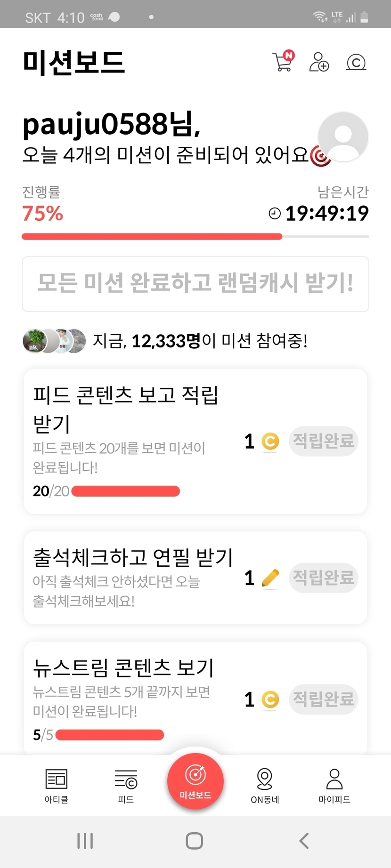This screenshot has width=391, height=868.
Task: Open the shopping cart icon
Action: pos(283,62)
